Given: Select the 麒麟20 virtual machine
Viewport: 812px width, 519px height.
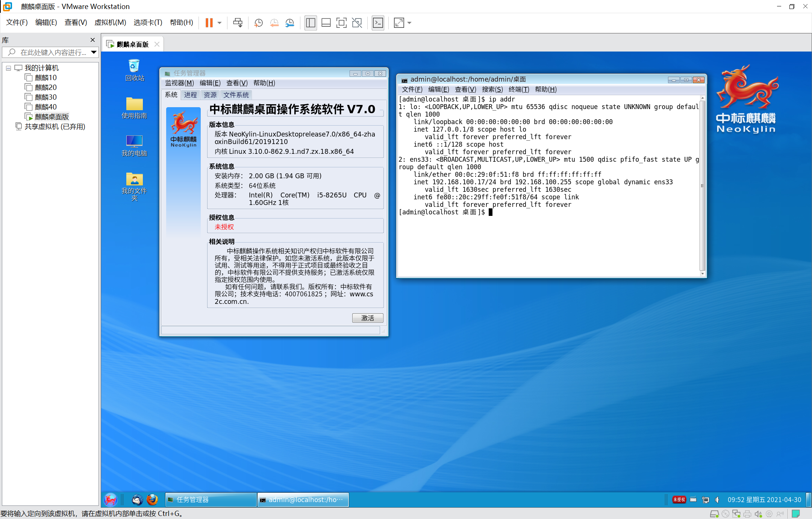Looking at the screenshot, I should coord(45,87).
